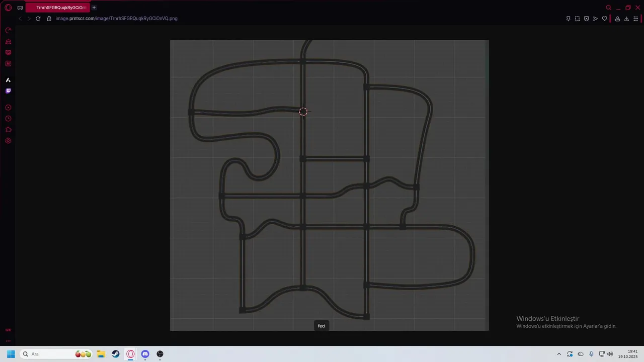Viewport: 644px width, 362px height.
Task: Open the send/flow arrow icon
Action: click(596, 19)
